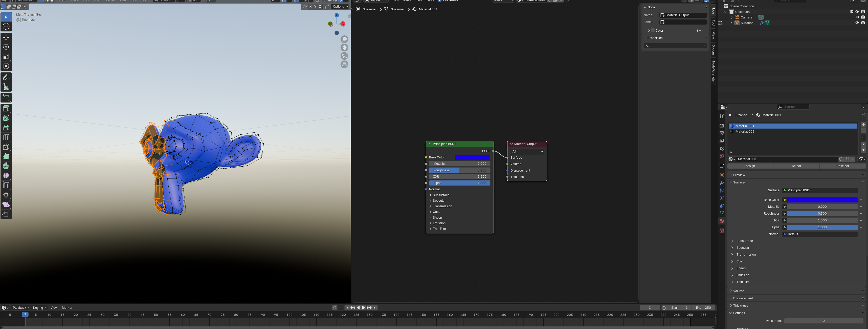Click the add material slot plus button

coord(863,125)
